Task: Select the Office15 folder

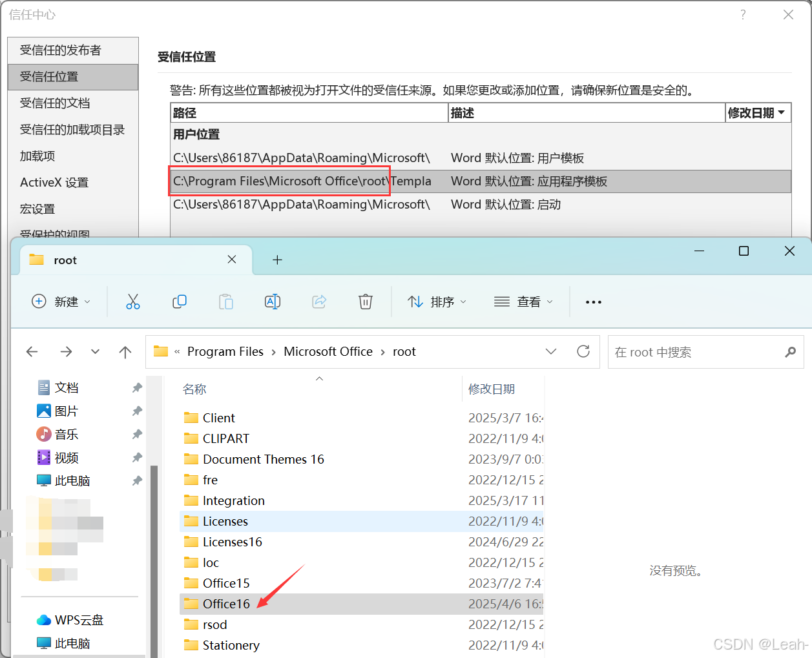Action: pyautogui.click(x=362, y=583)
